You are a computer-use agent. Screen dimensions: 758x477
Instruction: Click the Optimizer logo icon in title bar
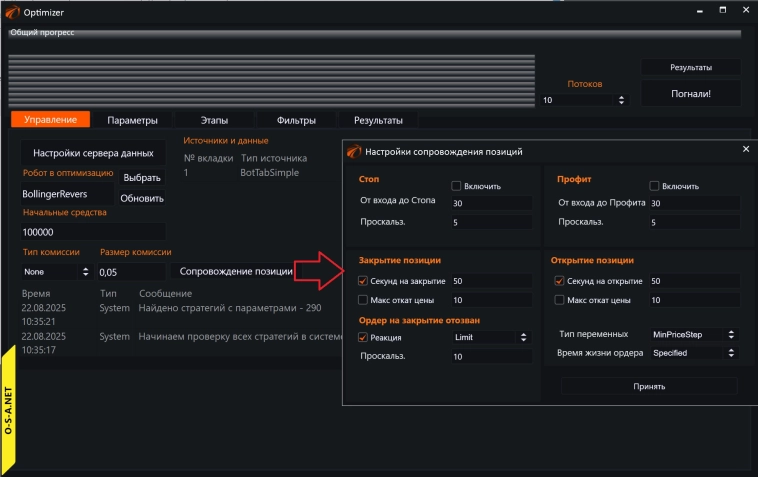[x=12, y=11]
